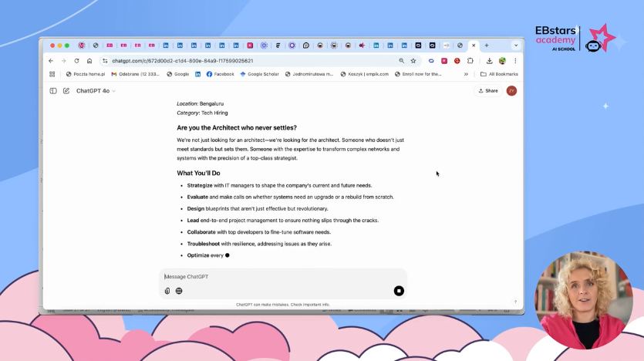Bookmark this page with star icon
This screenshot has width=644, height=361.
(x=413, y=61)
